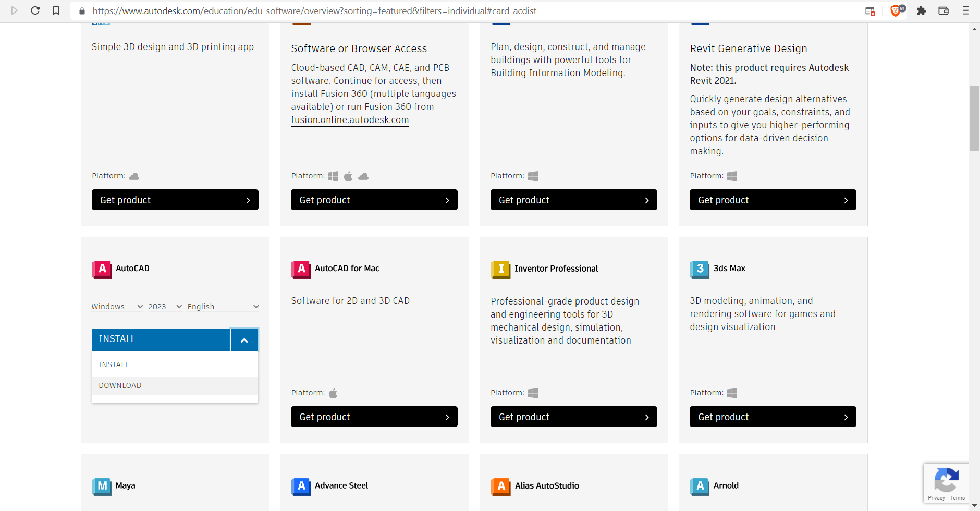This screenshot has height=511, width=980.
Task: Click the Revit Generative Design heading
Action: point(749,48)
